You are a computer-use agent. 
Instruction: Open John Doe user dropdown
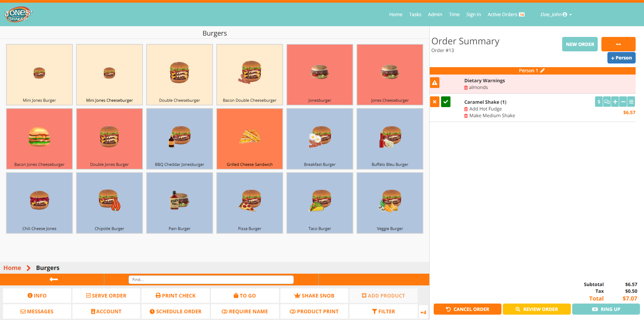(x=556, y=14)
